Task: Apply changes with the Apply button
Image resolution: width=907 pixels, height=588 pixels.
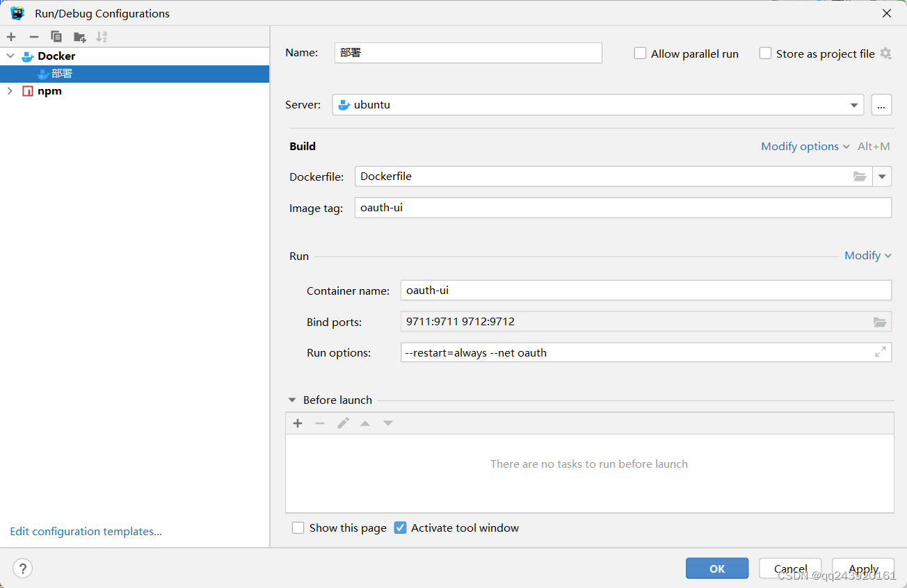Action: (862, 568)
